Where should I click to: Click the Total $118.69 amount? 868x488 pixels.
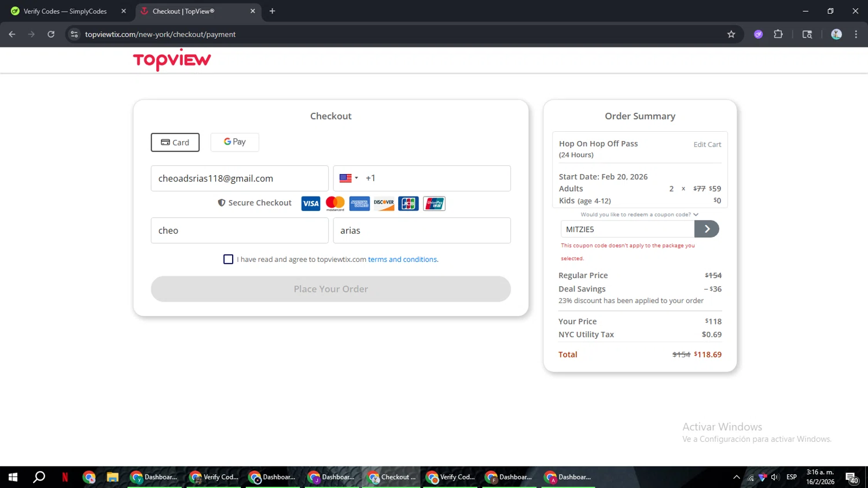(x=708, y=354)
